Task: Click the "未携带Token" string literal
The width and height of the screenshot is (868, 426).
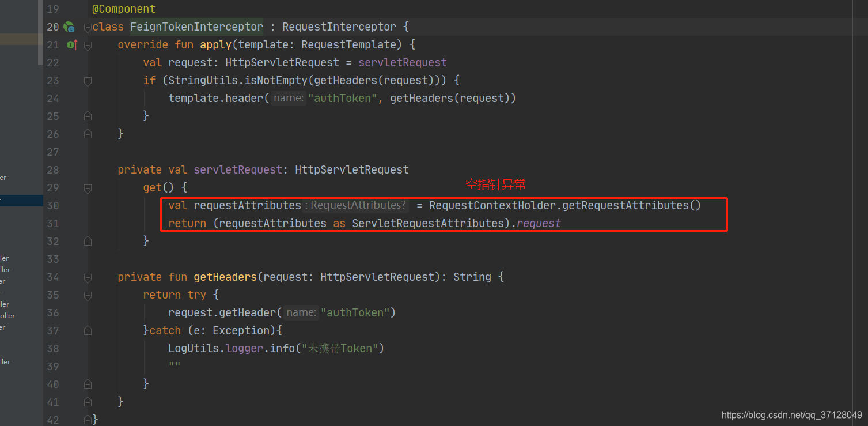Action: [339, 348]
